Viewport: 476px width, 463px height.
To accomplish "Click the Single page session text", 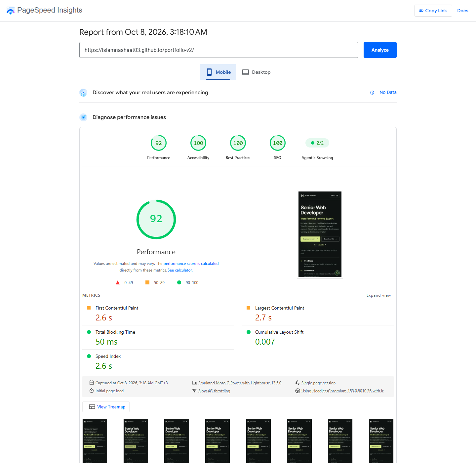I will tap(318, 383).
